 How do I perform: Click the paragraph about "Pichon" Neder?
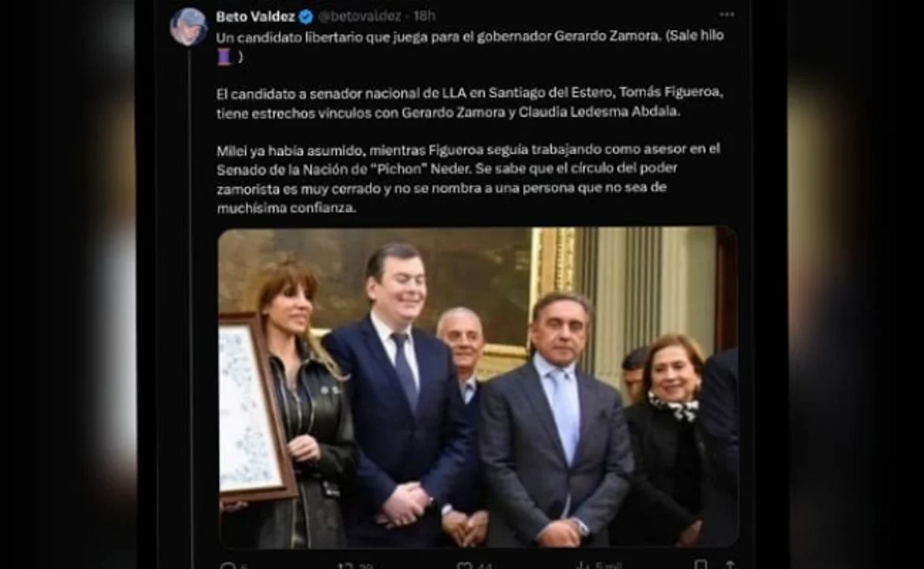coord(468,178)
